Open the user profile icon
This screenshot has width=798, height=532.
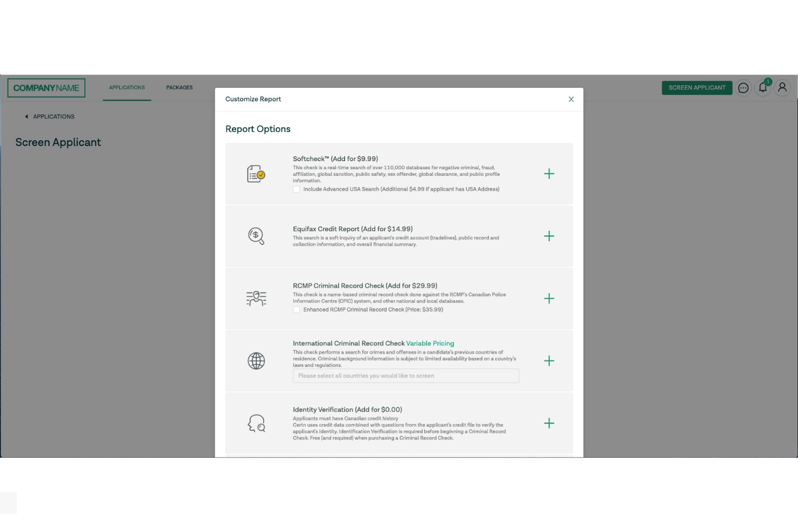tap(782, 87)
